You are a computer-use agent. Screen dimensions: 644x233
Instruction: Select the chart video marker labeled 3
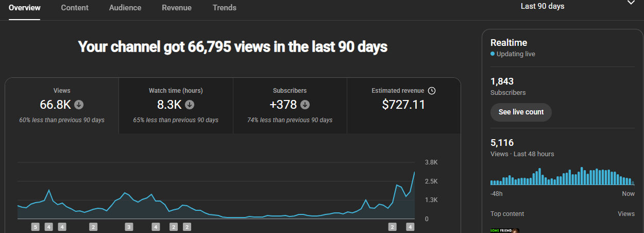click(x=129, y=226)
